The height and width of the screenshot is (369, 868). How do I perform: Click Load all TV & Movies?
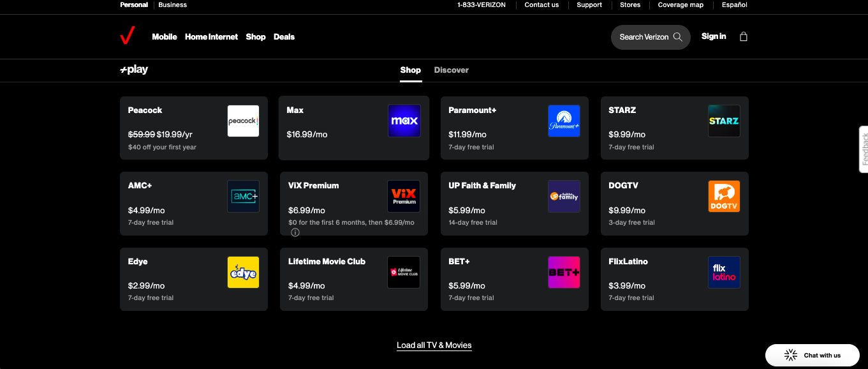pyautogui.click(x=434, y=345)
